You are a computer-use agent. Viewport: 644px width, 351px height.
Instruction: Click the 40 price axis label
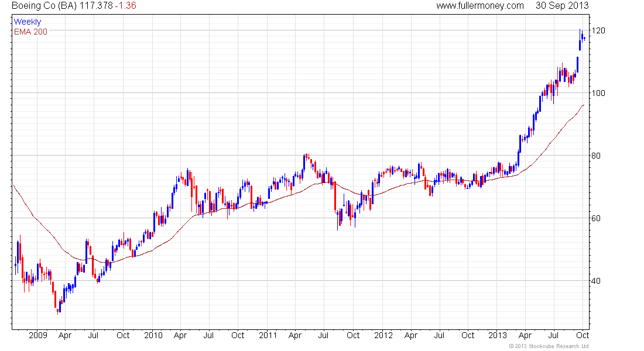(x=596, y=281)
